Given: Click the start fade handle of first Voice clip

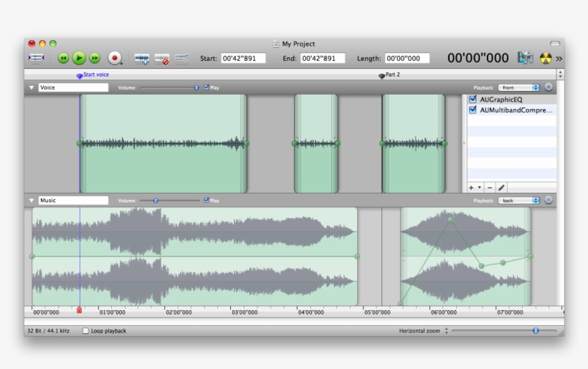Looking at the screenshot, I should [80, 143].
